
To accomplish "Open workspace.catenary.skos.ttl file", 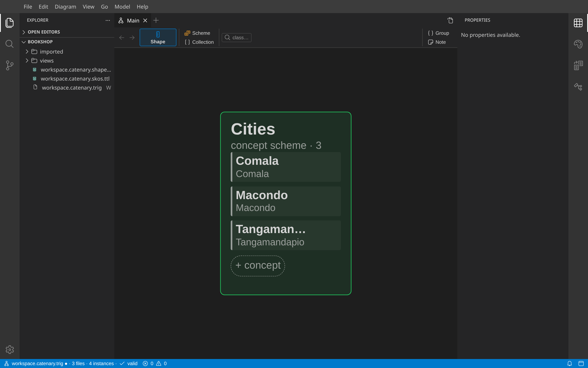I will click(x=67, y=79).
